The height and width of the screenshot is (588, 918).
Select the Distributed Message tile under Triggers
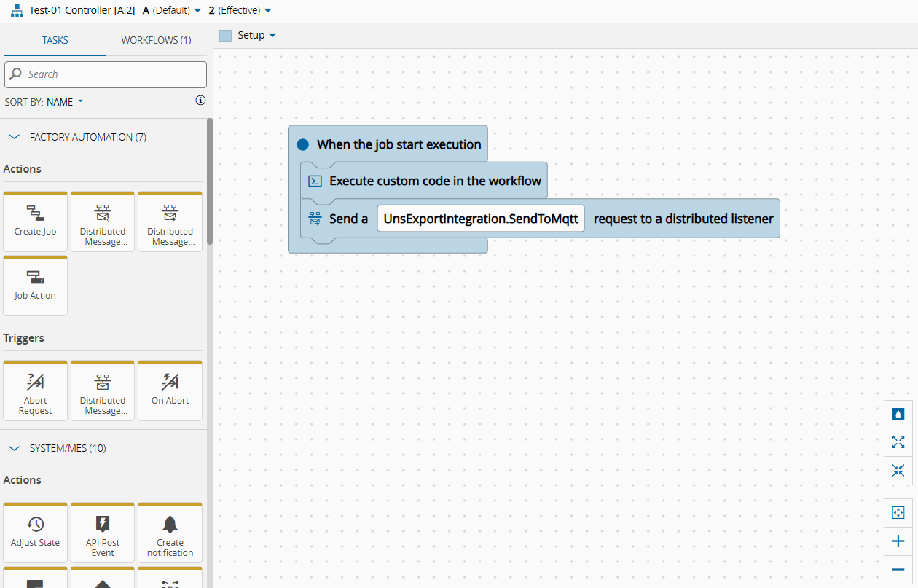click(103, 391)
